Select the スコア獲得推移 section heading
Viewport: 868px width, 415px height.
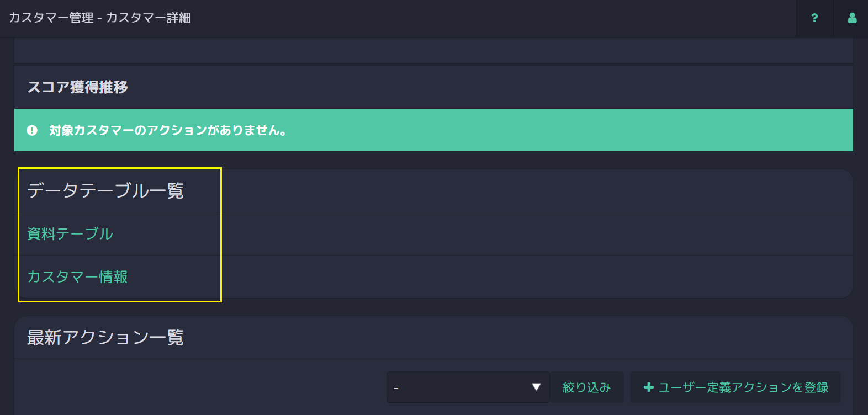click(x=78, y=87)
